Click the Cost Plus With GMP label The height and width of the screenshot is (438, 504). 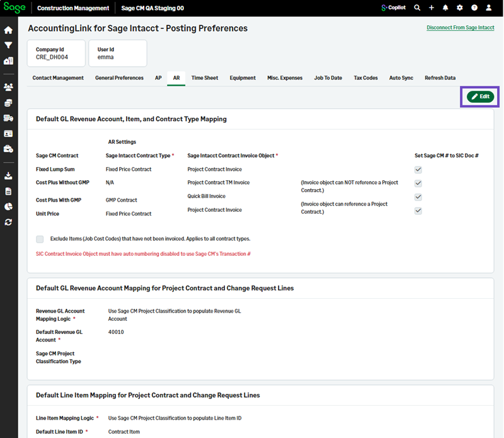(x=59, y=200)
